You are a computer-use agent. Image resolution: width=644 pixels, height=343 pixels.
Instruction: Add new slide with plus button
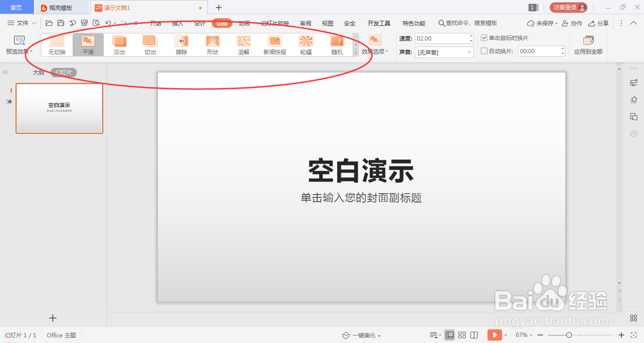pos(53,318)
